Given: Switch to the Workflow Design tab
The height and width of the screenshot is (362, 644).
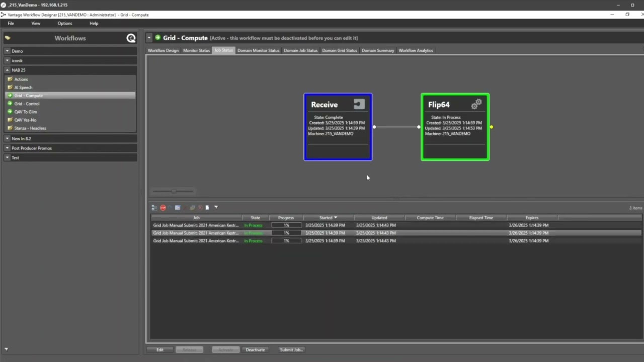Looking at the screenshot, I should tap(163, 50).
